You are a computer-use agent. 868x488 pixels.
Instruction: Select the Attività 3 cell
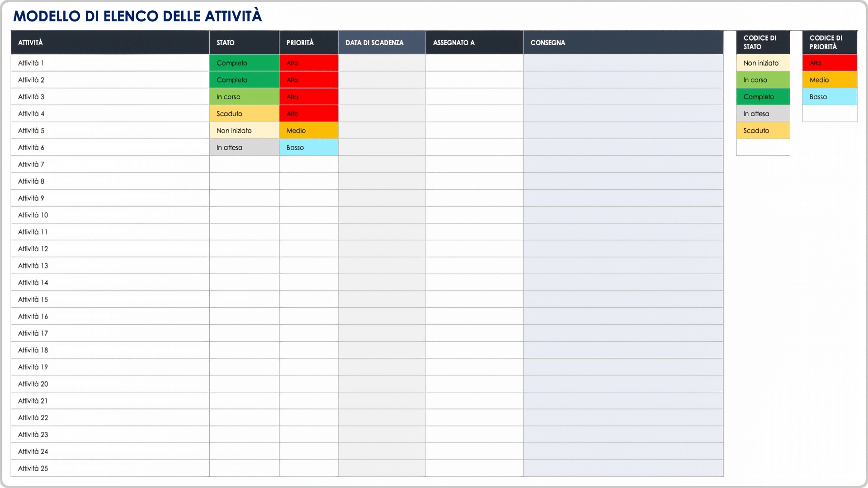pos(110,97)
